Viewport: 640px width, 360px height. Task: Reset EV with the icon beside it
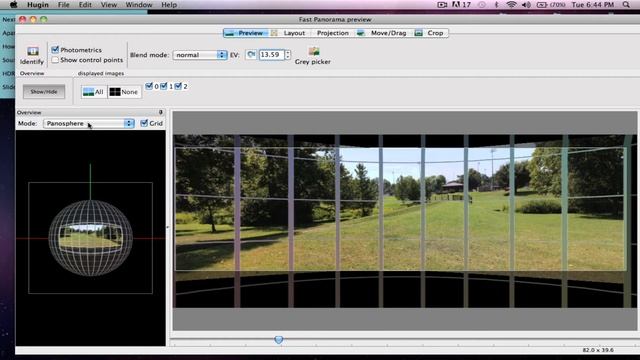click(x=251, y=55)
